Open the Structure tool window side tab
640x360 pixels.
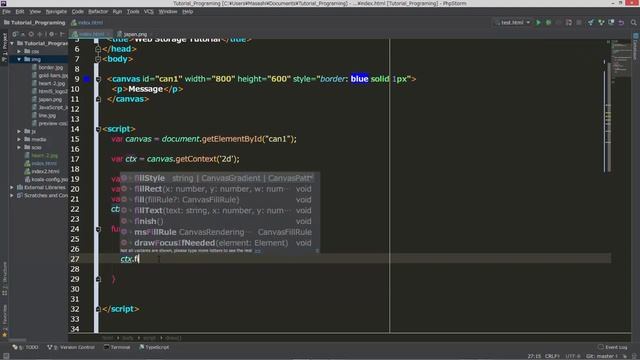point(4,278)
